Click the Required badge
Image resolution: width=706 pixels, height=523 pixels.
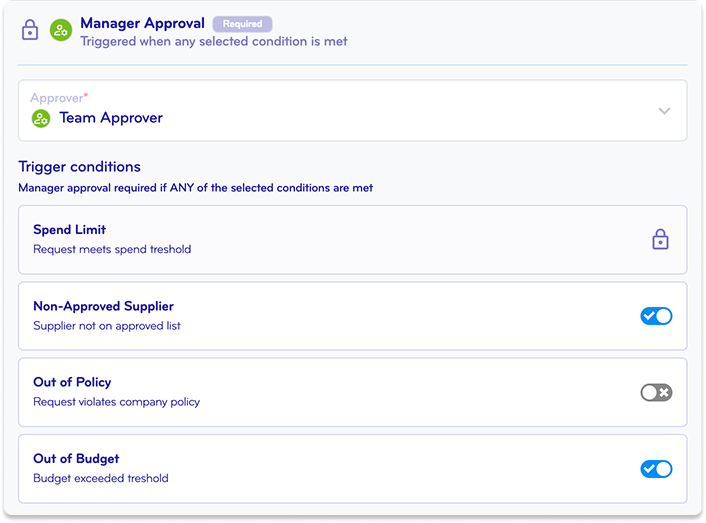click(242, 24)
